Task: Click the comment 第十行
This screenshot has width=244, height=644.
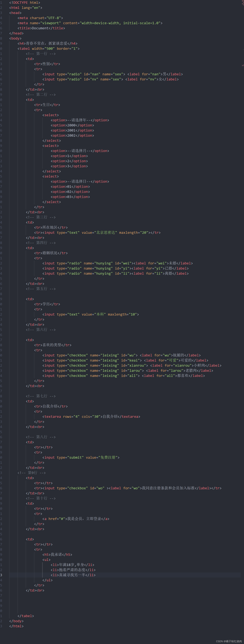Action: click(41, 498)
